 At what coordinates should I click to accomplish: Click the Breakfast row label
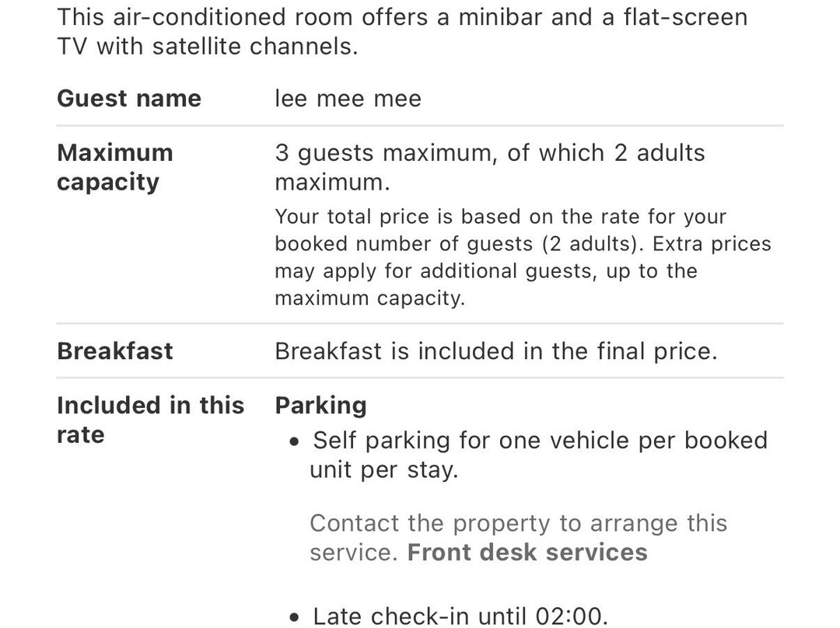coord(114,351)
